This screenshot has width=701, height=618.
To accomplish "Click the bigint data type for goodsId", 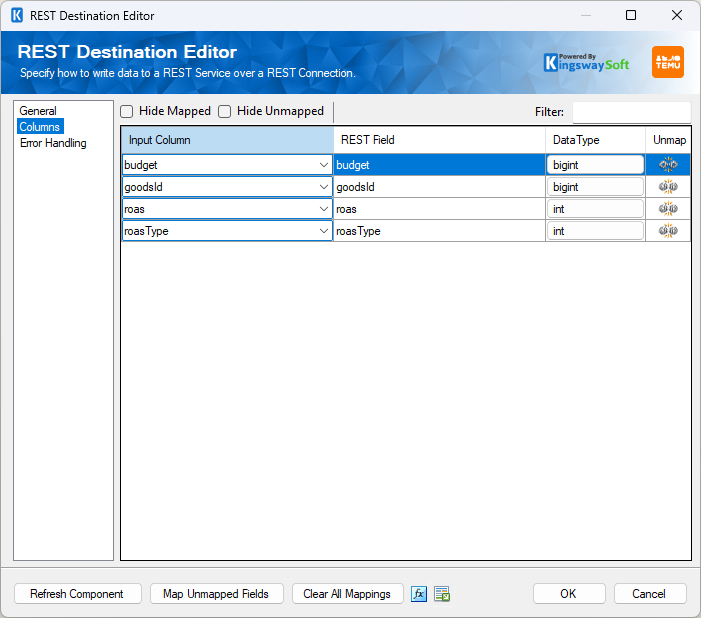I will click(595, 186).
